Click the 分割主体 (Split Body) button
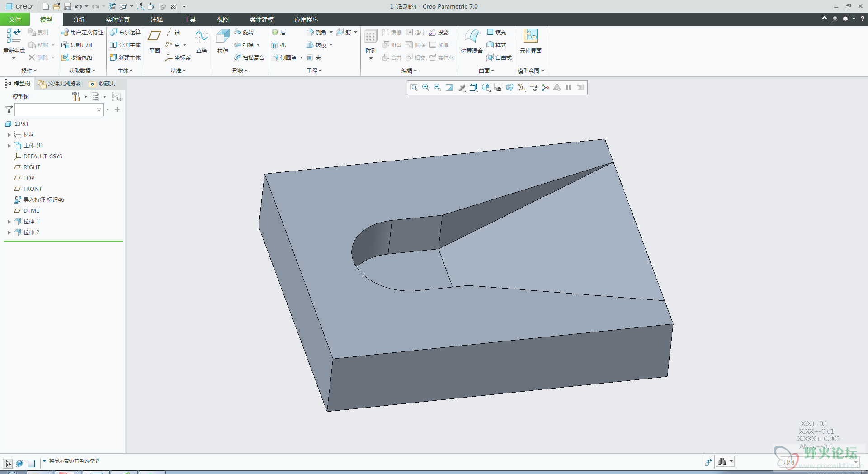The width and height of the screenshot is (868, 474). click(x=125, y=45)
